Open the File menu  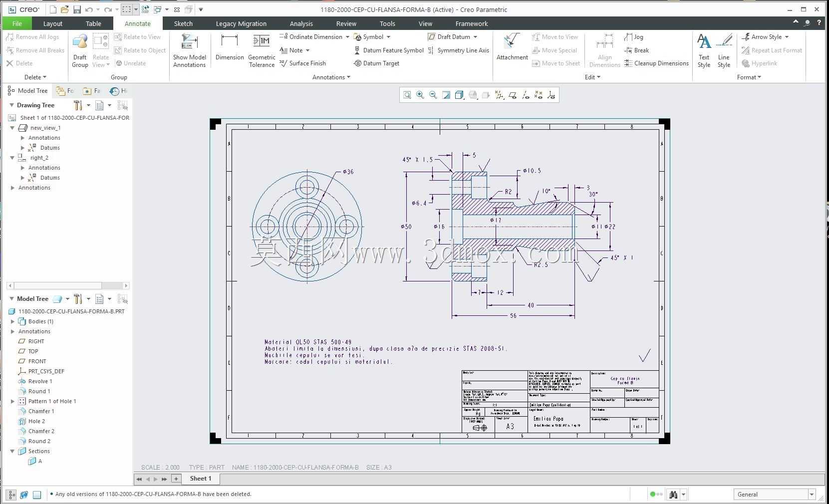point(17,23)
